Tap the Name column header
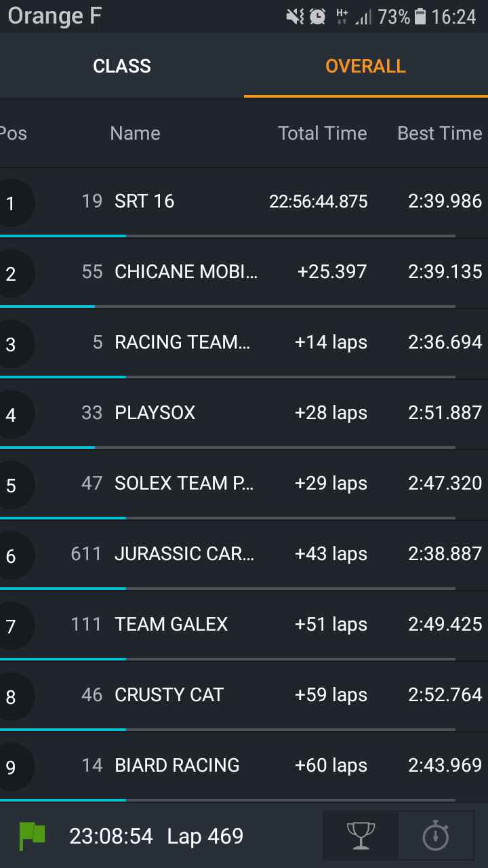This screenshot has height=868, width=488. click(136, 133)
